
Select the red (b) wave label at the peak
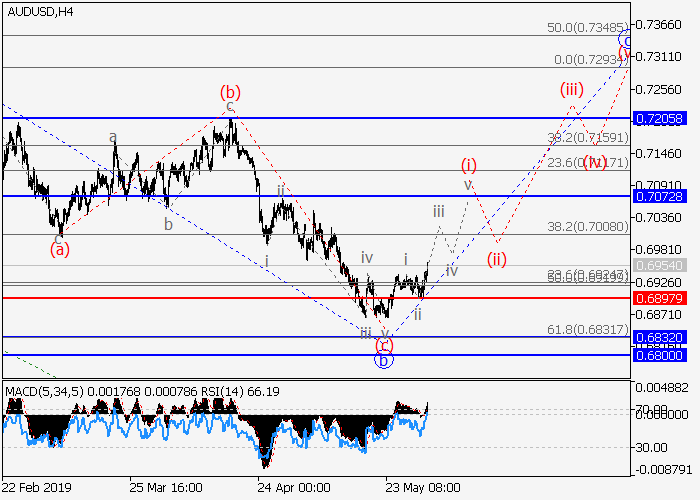pyautogui.click(x=229, y=92)
